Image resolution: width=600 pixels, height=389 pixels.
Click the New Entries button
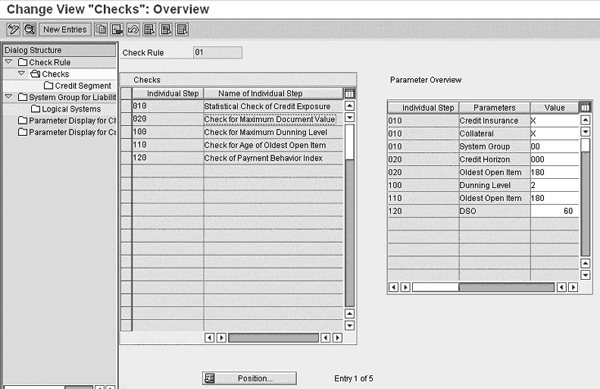[65, 29]
